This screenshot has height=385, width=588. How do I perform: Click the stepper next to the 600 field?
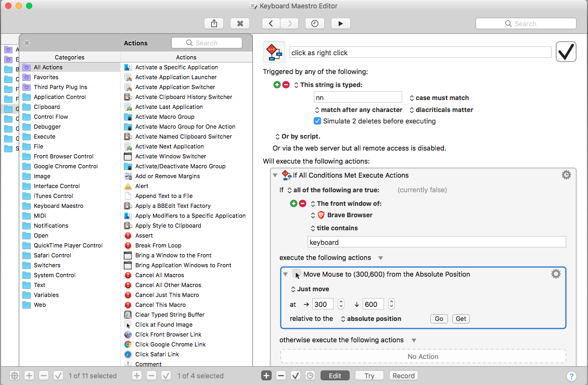click(391, 304)
